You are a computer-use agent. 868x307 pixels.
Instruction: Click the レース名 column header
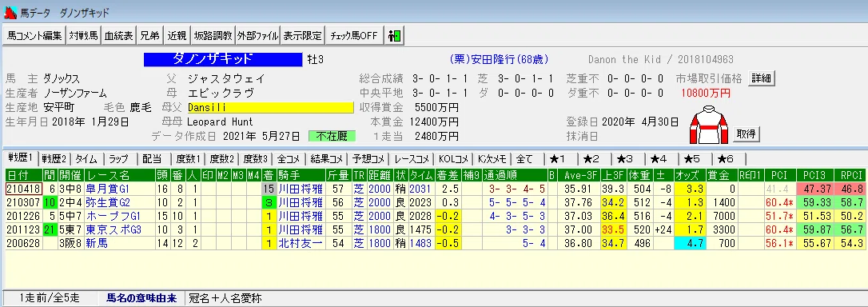(x=119, y=176)
